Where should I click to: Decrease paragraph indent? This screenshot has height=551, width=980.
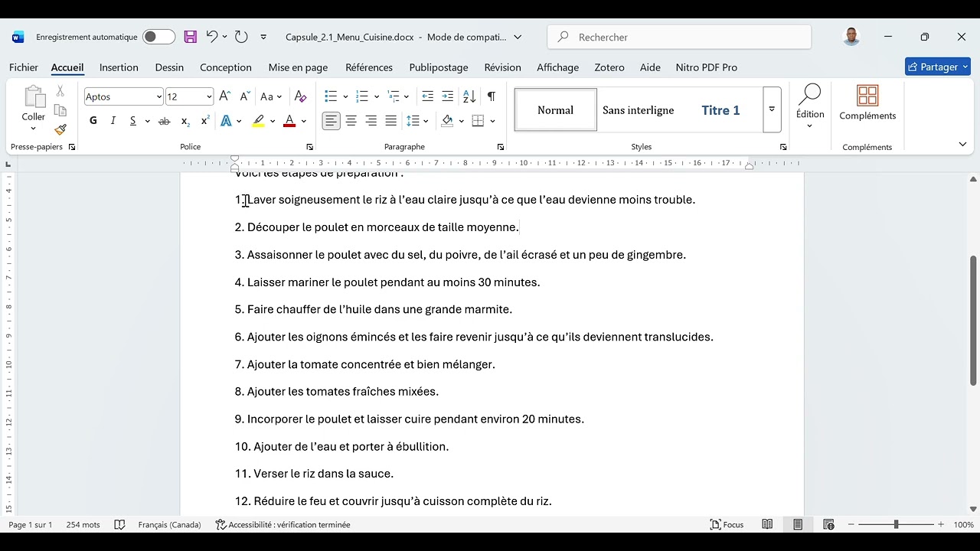427,96
